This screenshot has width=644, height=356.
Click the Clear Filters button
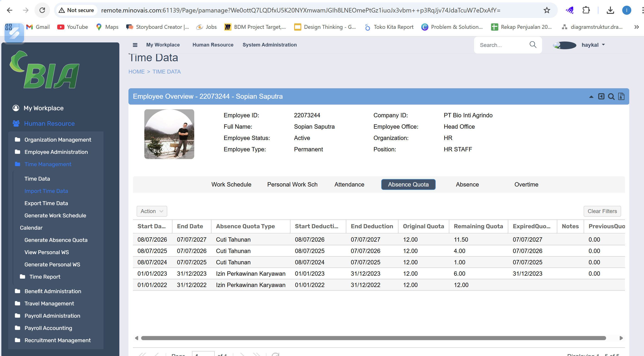(602, 211)
